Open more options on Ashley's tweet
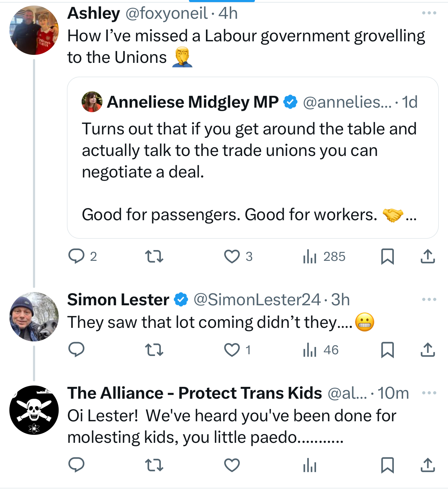This screenshot has height=489, width=448. pyautogui.click(x=429, y=13)
